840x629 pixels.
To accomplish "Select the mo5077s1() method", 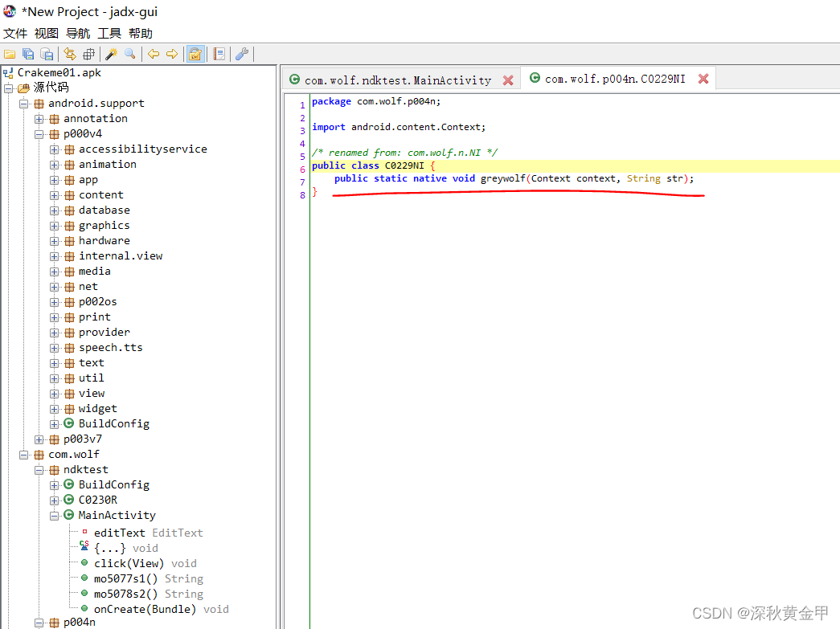I will (149, 578).
